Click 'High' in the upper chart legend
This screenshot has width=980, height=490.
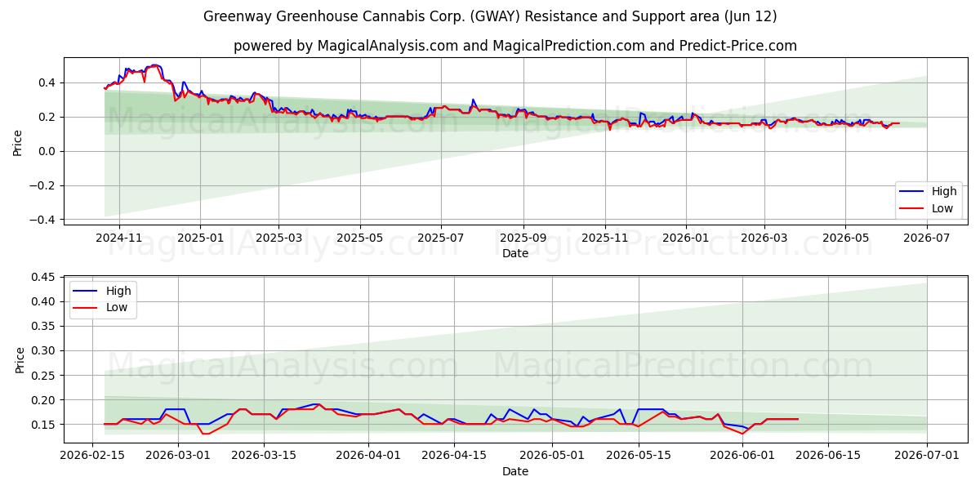(944, 191)
